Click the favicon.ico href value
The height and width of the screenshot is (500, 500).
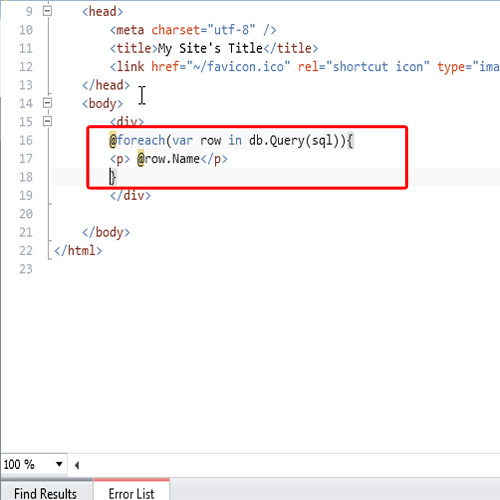[x=239, y=67]
